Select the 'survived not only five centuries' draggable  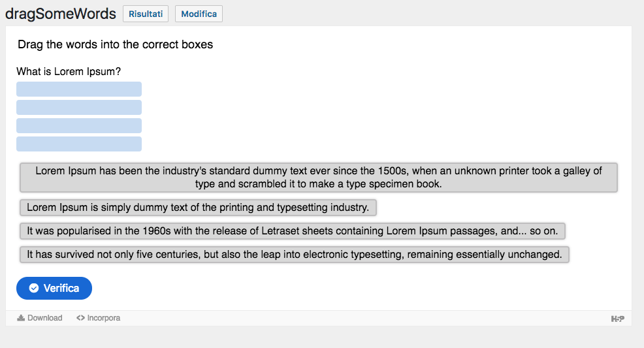click(295, 255)
